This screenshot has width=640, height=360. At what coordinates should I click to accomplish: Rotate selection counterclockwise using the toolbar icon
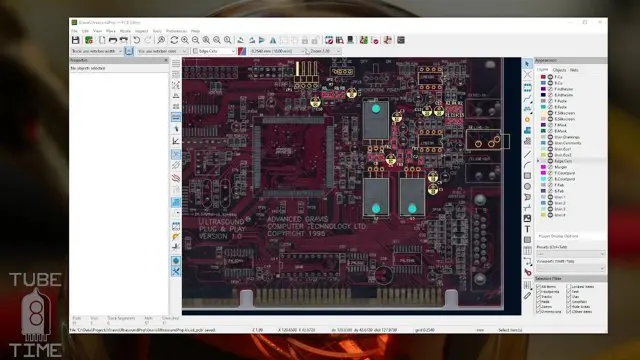[241, 40]
